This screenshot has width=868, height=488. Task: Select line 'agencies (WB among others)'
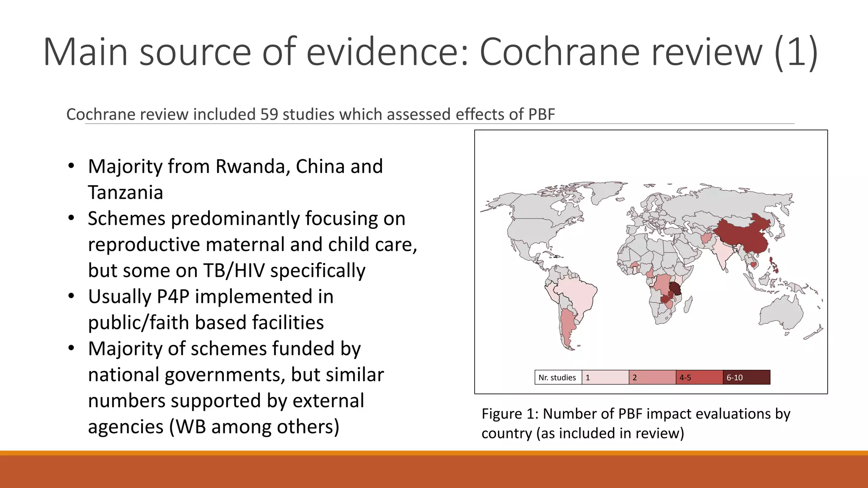pyautogui.click(x=213, y=427)
